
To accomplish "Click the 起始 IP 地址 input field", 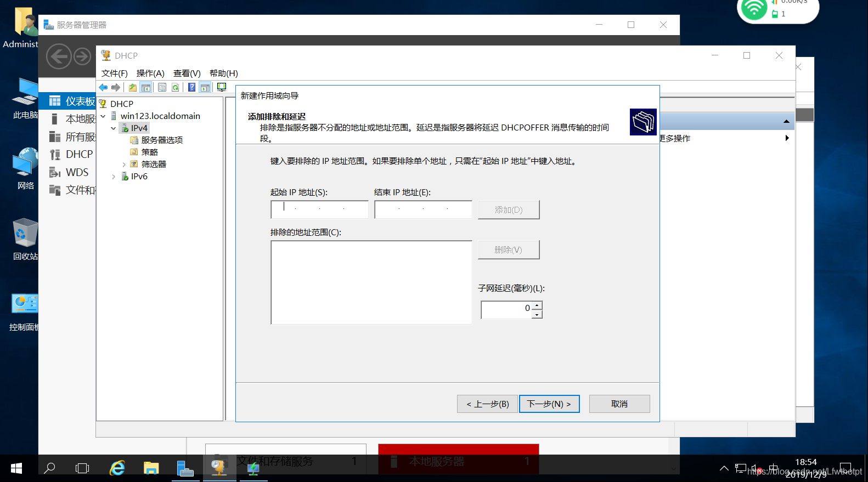I will pyautogui.click(x=319, y=209).
